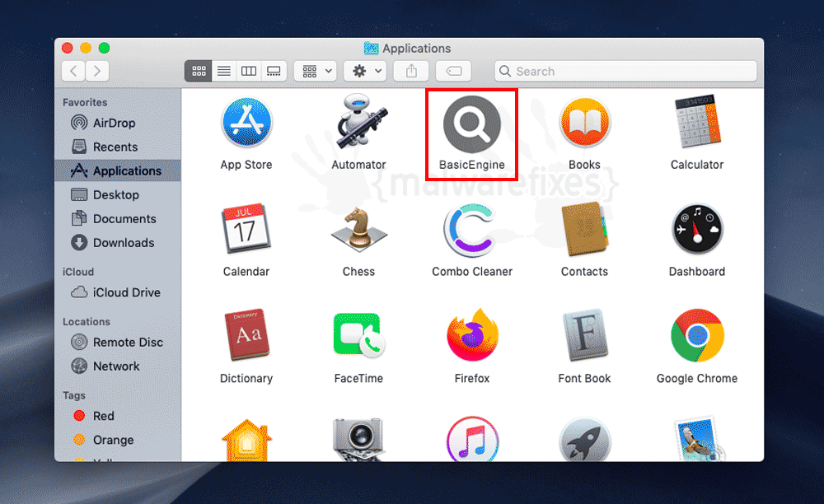Click the "Locations" sidebar heading
The image size is (824, 504).
[87, 322]
